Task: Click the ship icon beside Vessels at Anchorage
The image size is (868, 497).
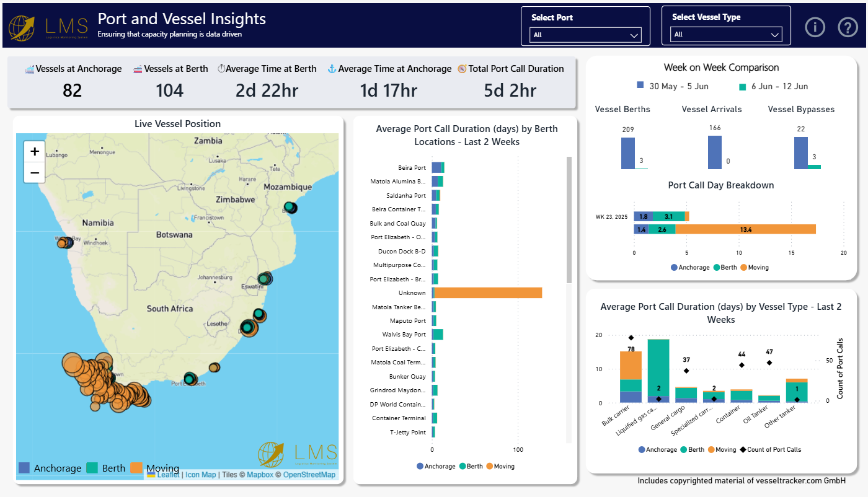Action: pos(29,69)
